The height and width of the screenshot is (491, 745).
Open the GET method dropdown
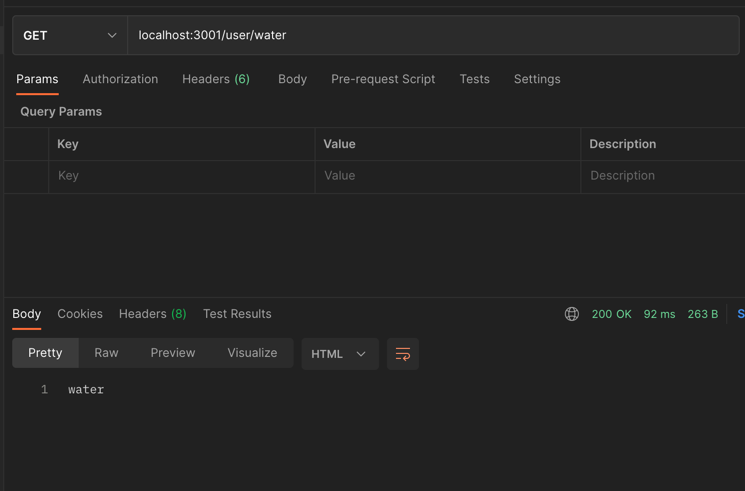coord(70,35)
